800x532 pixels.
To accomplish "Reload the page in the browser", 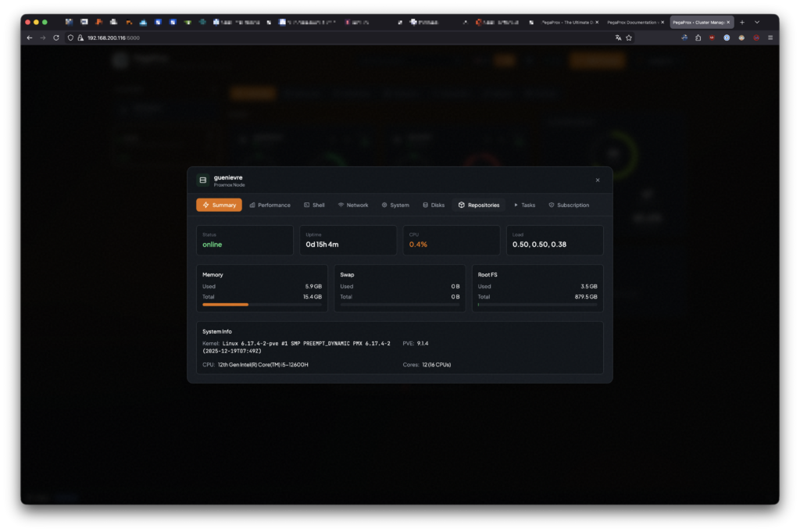I will coord(56,37).
